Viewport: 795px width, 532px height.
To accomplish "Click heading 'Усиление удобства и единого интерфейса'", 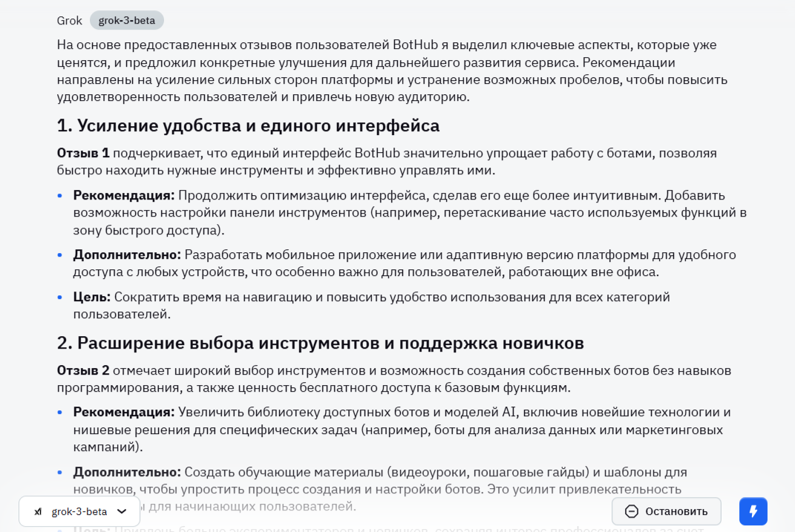I will coord(248,125).
